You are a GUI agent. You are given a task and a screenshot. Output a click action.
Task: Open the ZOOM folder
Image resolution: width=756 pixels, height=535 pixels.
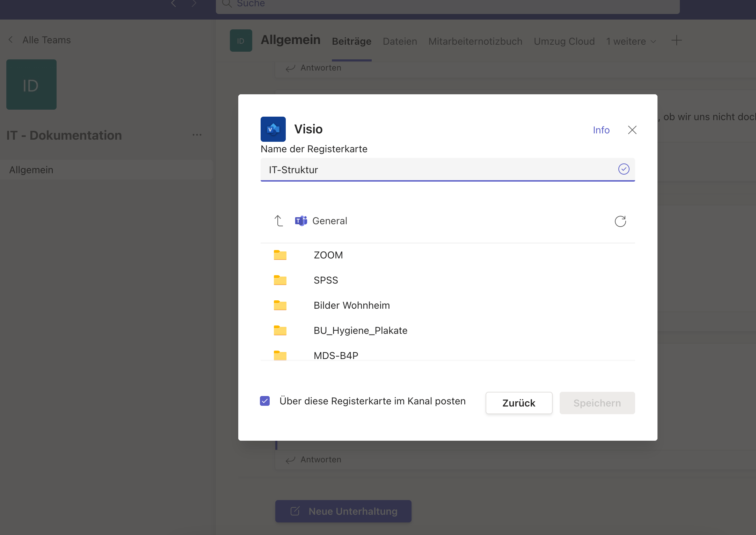[328, 255]
